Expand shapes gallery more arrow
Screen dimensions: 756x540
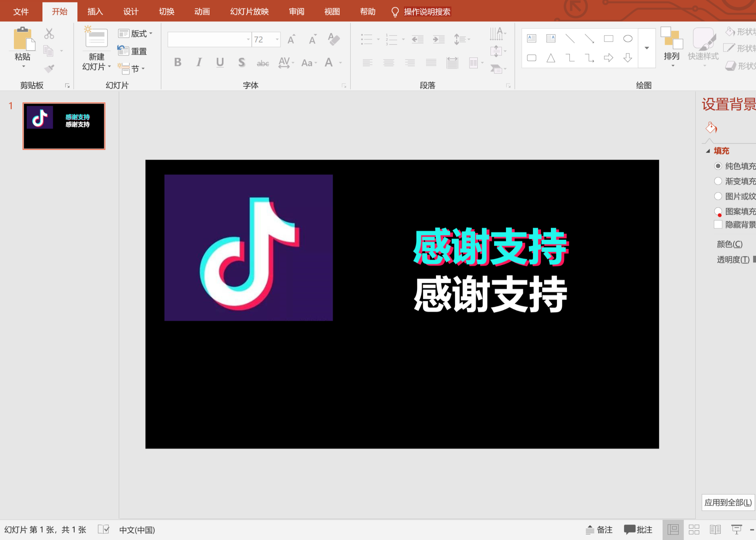tap(647, 48)
